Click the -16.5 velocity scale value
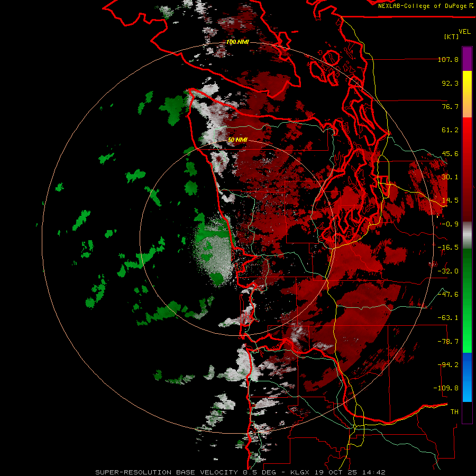The image size is (476, 476). (448, 248)
